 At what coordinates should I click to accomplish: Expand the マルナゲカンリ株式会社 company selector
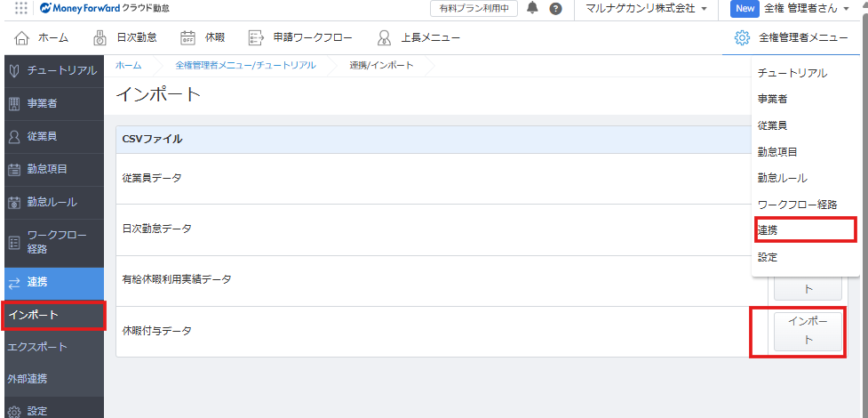646,9
